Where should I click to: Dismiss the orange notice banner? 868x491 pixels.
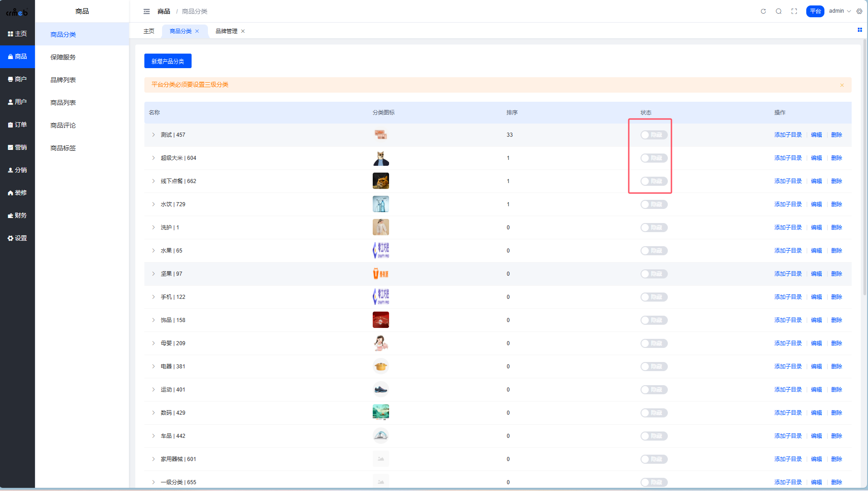[842, 85]
